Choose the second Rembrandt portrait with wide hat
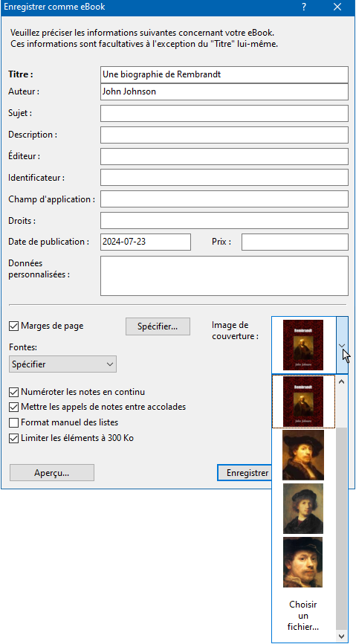The image size is (356, 644). [x=303, y=454]
